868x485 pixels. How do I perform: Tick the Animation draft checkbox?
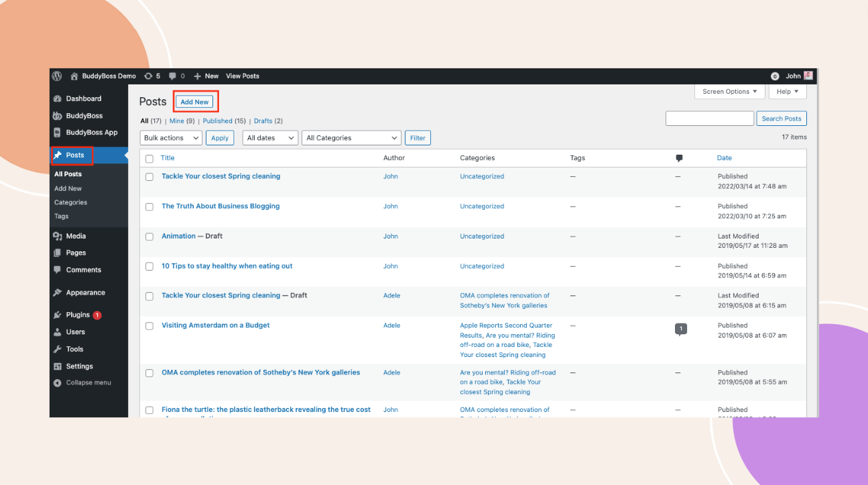149,236
